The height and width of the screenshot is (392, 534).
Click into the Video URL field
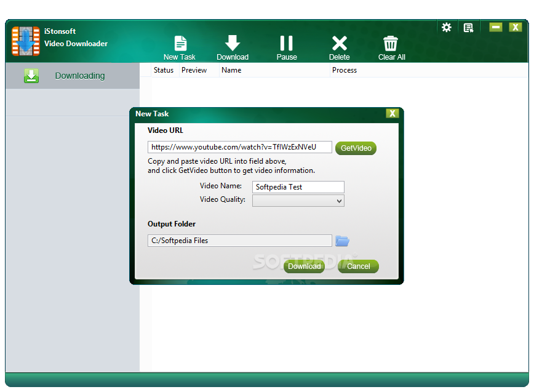click(x=240, y=147)
